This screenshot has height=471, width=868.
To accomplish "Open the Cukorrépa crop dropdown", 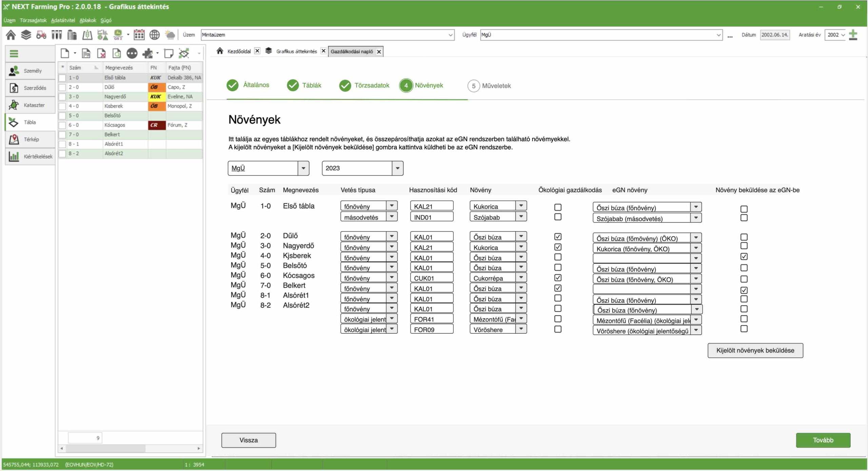I will coord(521,278).
